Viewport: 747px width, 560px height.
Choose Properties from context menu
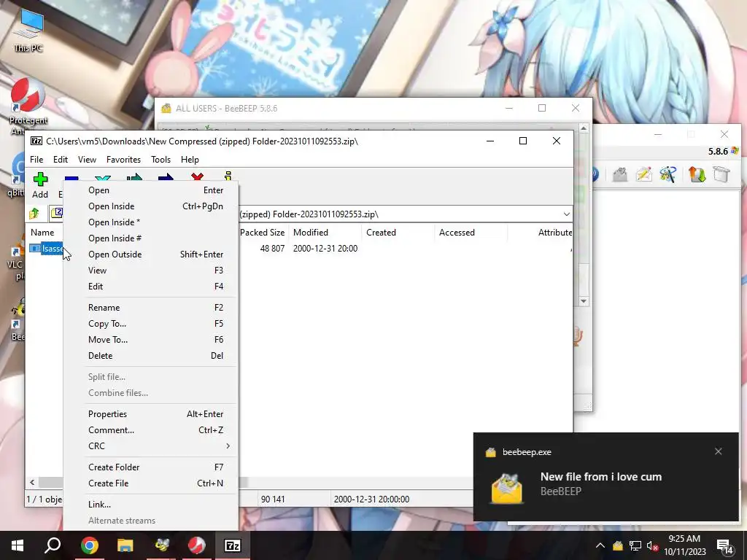tap(150, 414)
